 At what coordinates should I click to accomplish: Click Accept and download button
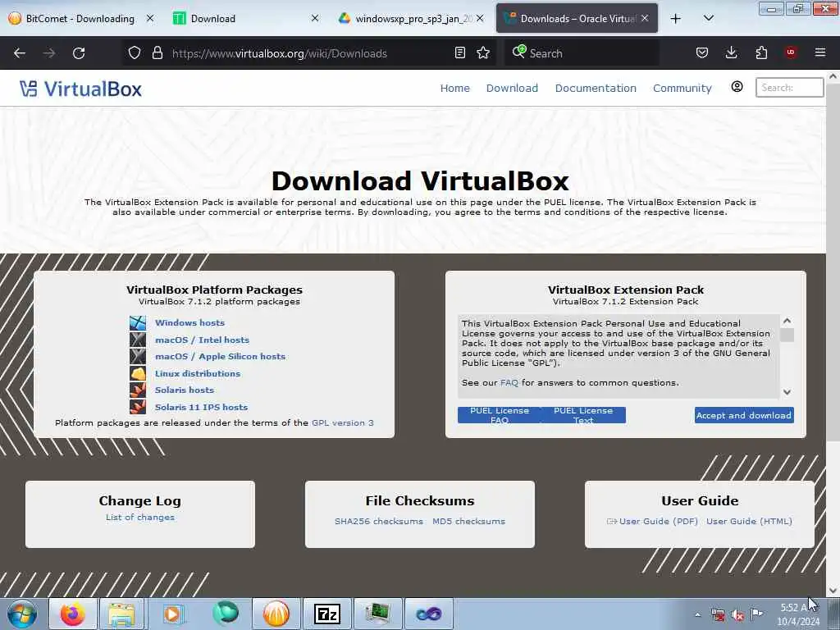(x=744, y=415)
